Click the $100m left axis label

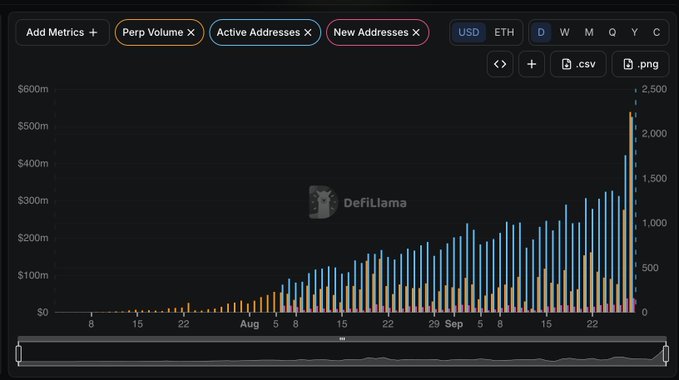click(x=33, y=275)
